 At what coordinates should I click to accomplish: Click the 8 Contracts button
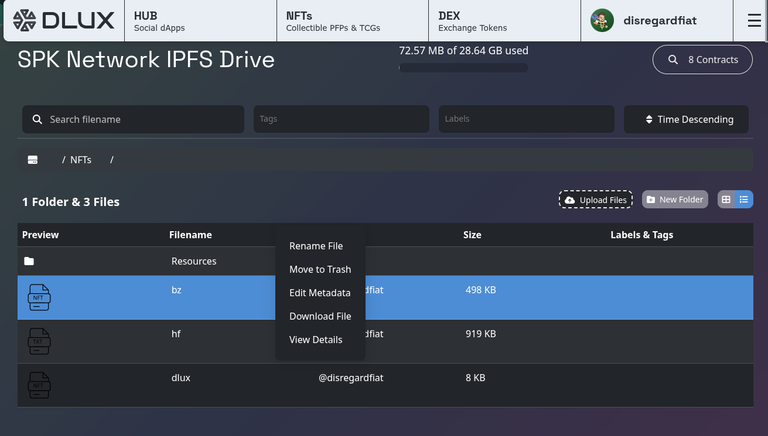(702, 60)
